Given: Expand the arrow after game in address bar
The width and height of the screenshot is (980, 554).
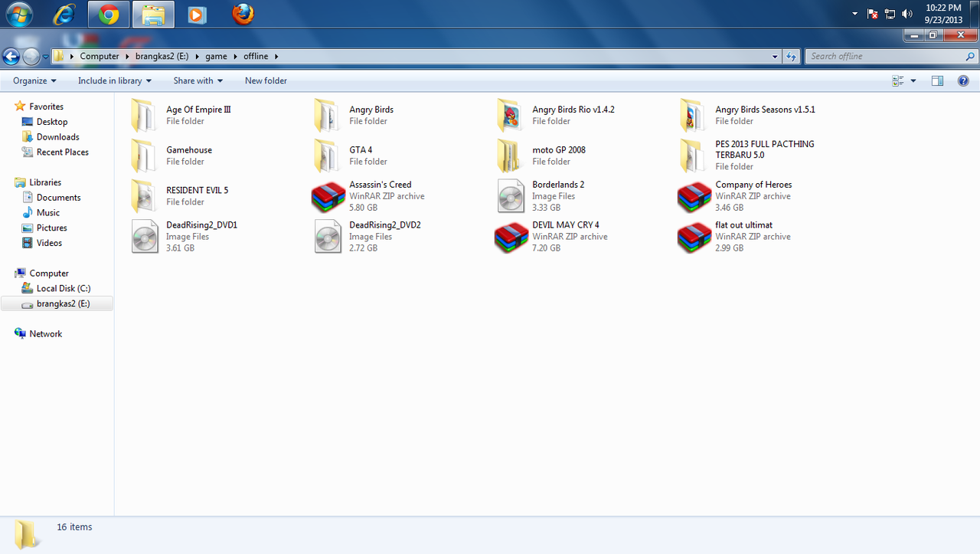Looking at the screenshot, I should [x=236, y=56].
